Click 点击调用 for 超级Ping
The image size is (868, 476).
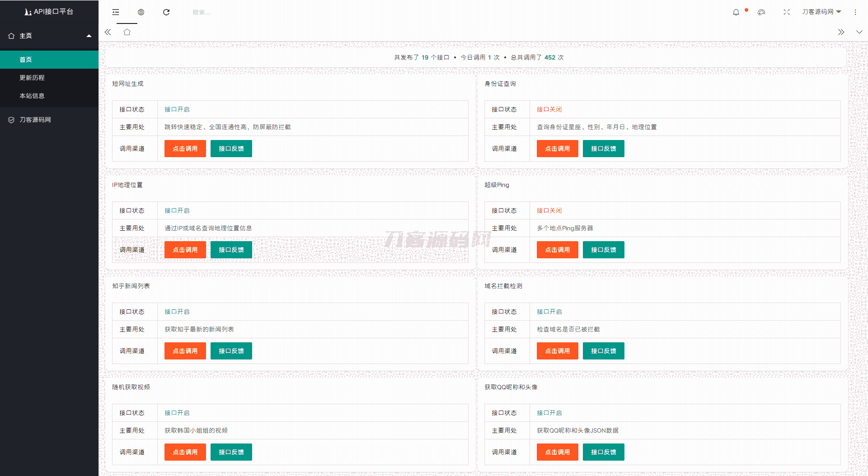(x=558, y=250)
